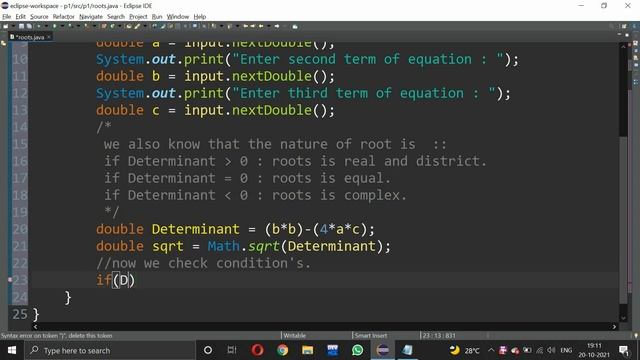Click the Back navigation arrow icon
Image resolution: width=640 pixels, height=360 pixels.
click(261, 26)
